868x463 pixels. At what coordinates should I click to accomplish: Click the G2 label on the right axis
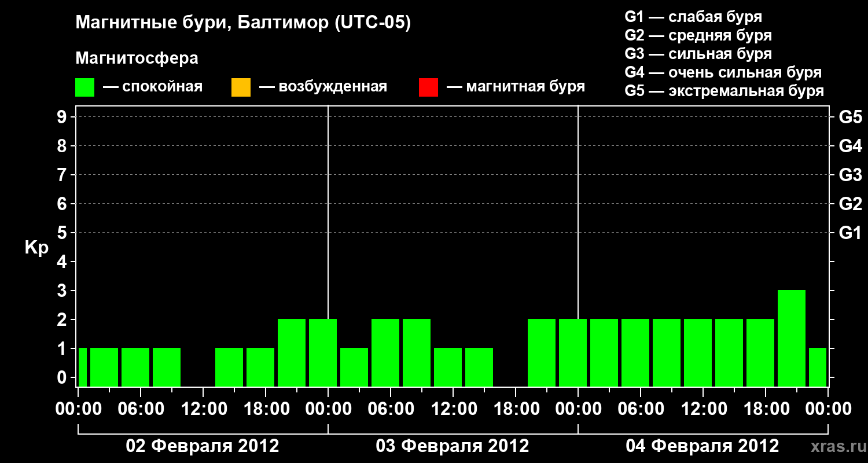tap(850, 204)
